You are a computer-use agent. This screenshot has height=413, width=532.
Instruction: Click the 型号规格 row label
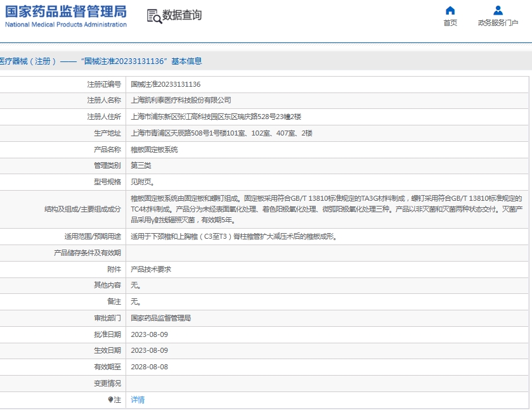tap(107, 182)
